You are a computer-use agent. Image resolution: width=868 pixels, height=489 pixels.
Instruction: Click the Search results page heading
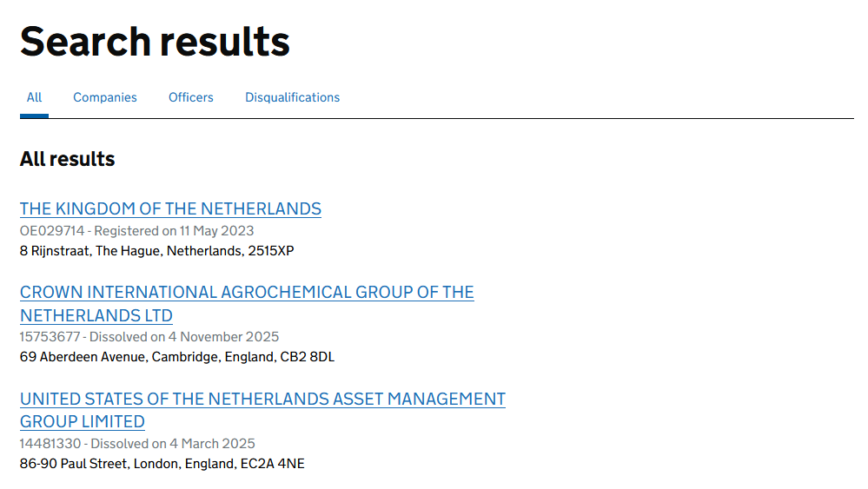click(x=155, y=41)
